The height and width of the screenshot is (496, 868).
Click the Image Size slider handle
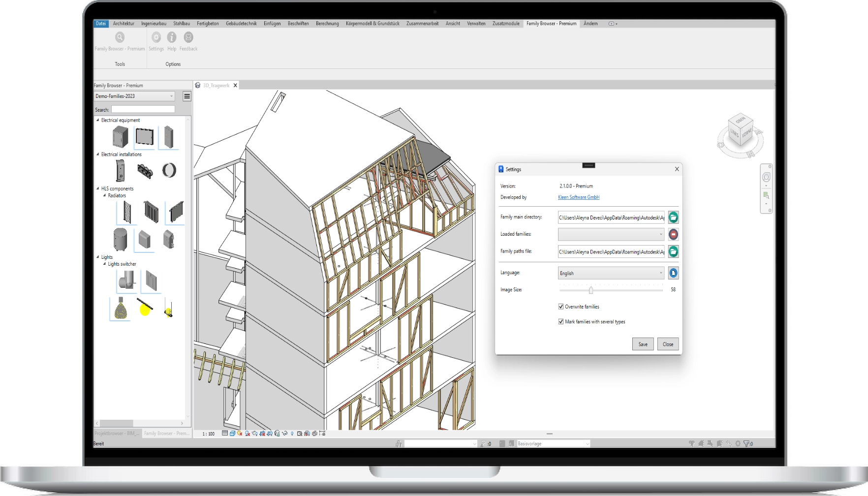[591, 290]
